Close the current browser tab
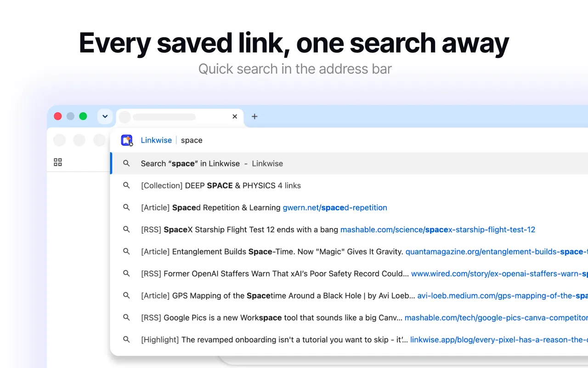 click(235, 116)
